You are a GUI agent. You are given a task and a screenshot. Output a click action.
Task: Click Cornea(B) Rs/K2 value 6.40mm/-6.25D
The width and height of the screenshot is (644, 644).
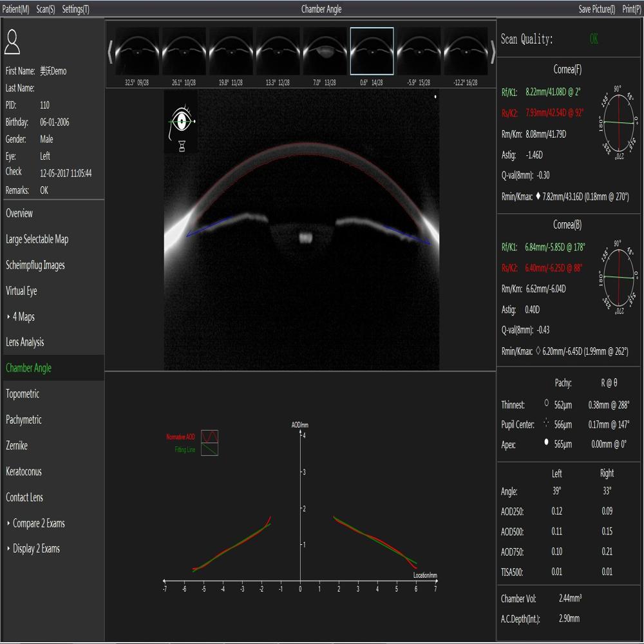[x=554, y=268]
